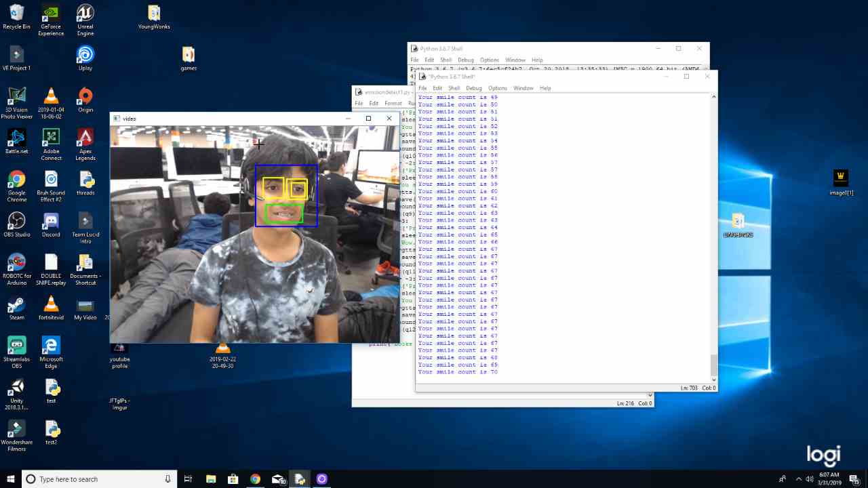Open Options menu in back Python Shell

[489, 60]
